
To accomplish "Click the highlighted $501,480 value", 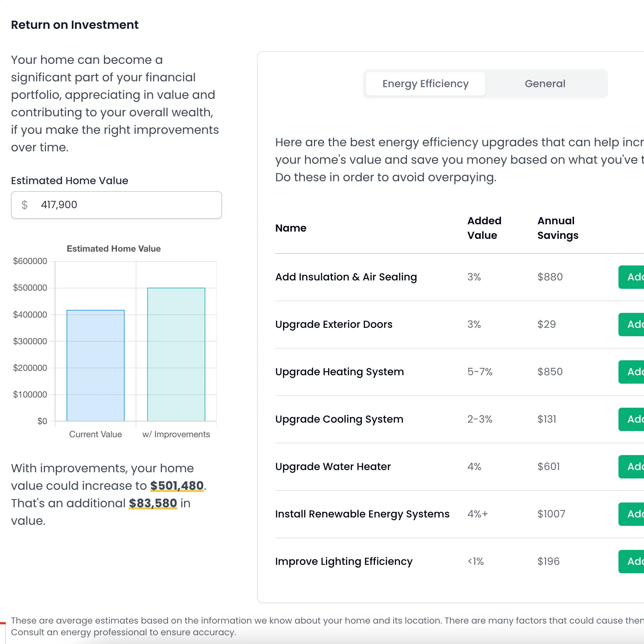I will pos(177,486).
